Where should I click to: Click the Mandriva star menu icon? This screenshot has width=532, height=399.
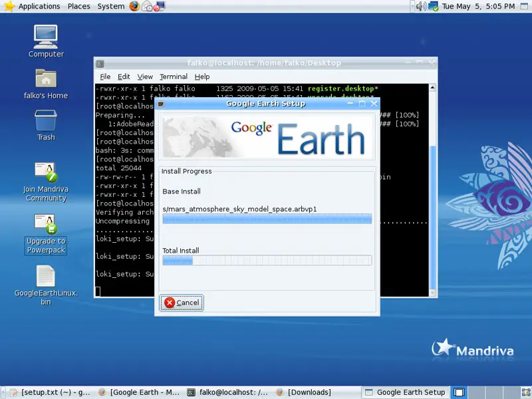tap(9, 6)
